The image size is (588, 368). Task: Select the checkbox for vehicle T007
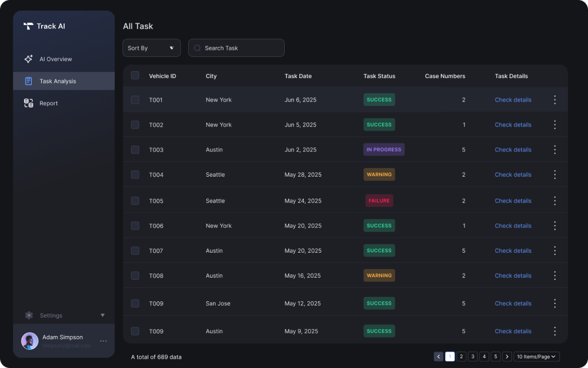135,251
